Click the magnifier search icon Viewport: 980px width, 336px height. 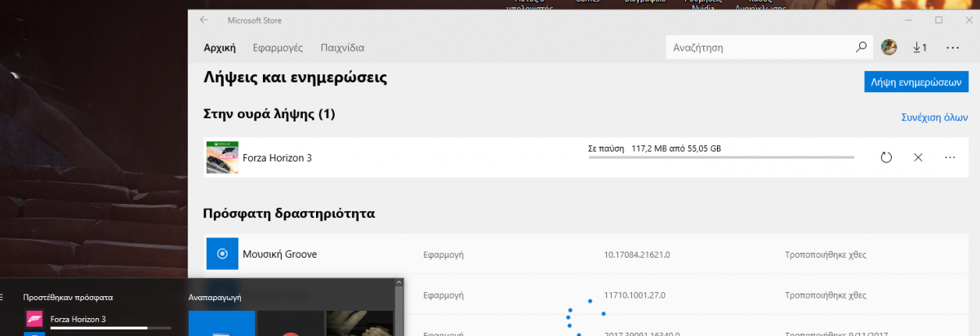coord(861,48)
